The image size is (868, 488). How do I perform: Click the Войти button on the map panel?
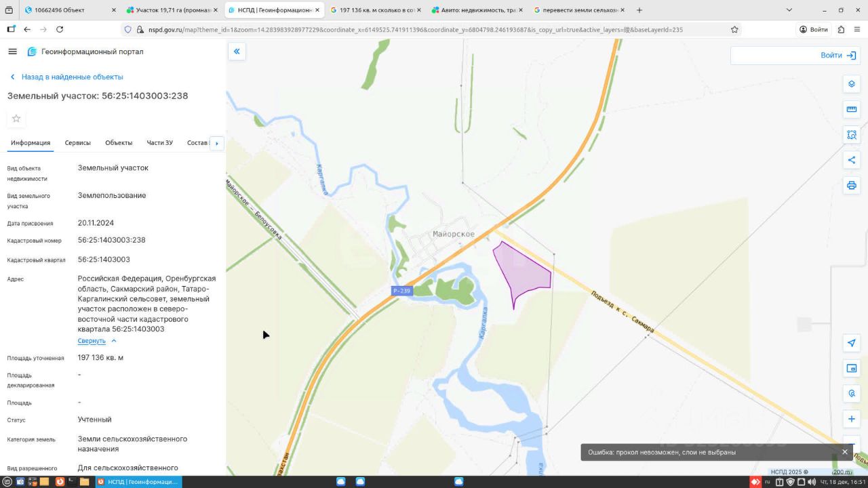(838, 56)
